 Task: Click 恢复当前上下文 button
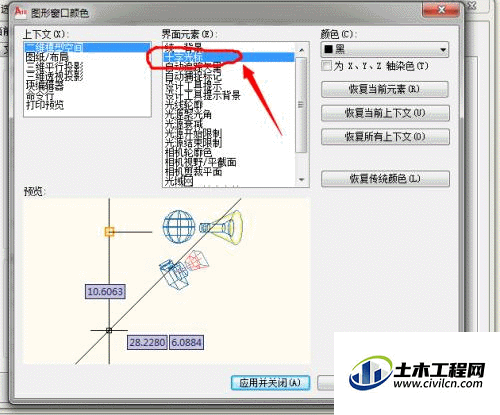pyautogui.click(x=385, y=113)
